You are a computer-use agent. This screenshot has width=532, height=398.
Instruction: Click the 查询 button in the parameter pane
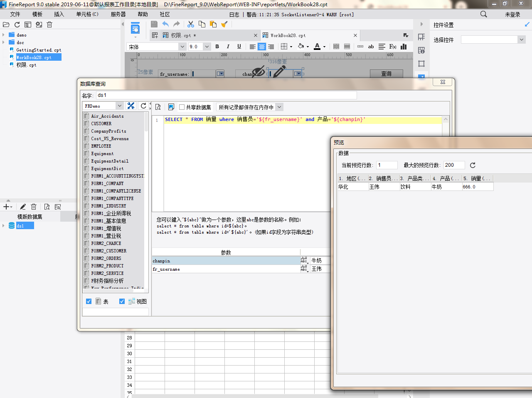(x=386, y=73)
